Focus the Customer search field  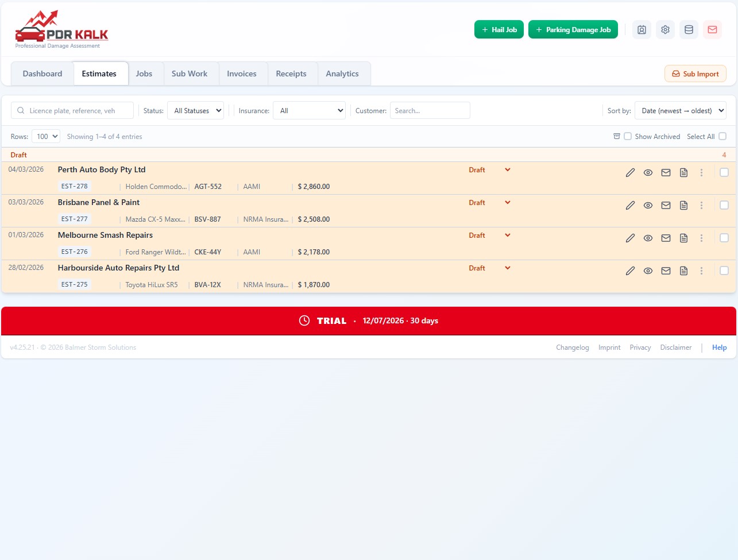(430, 111)
